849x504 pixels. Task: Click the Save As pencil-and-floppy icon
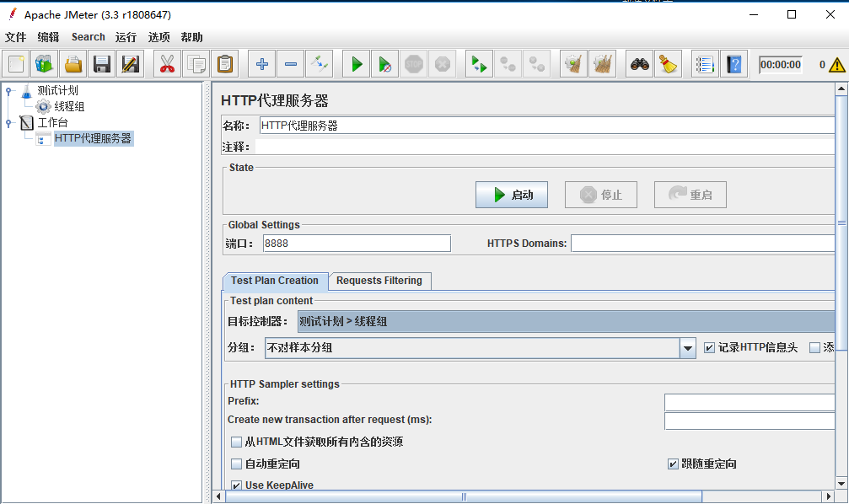click(x=131, y=64)
